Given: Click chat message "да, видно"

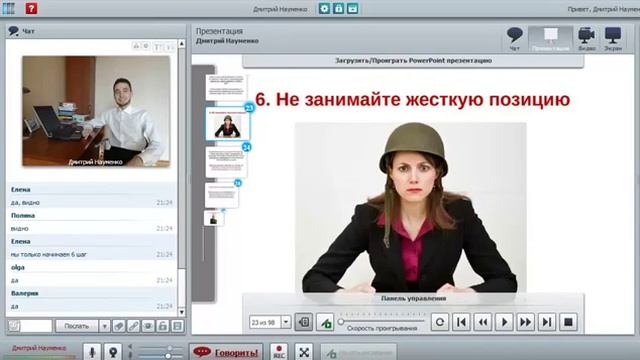Looking at the screenshot, I should coord(25,202).
